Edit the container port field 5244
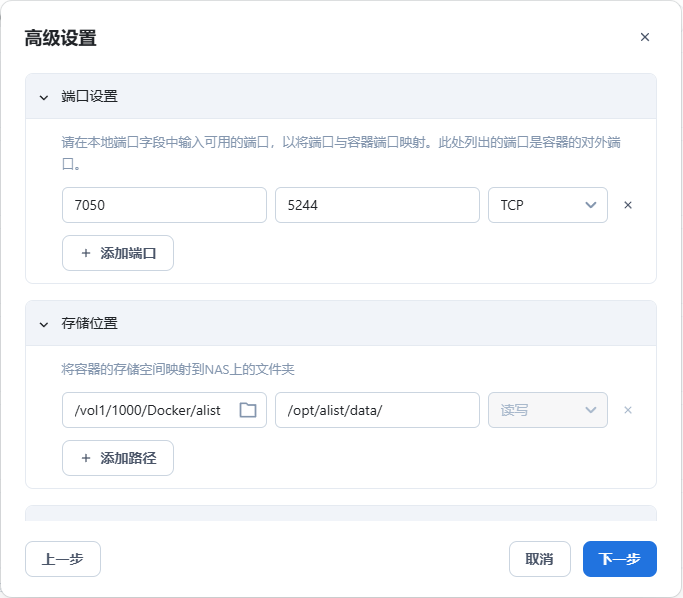This screenshot has height=598, width=683. pos(377,205)
